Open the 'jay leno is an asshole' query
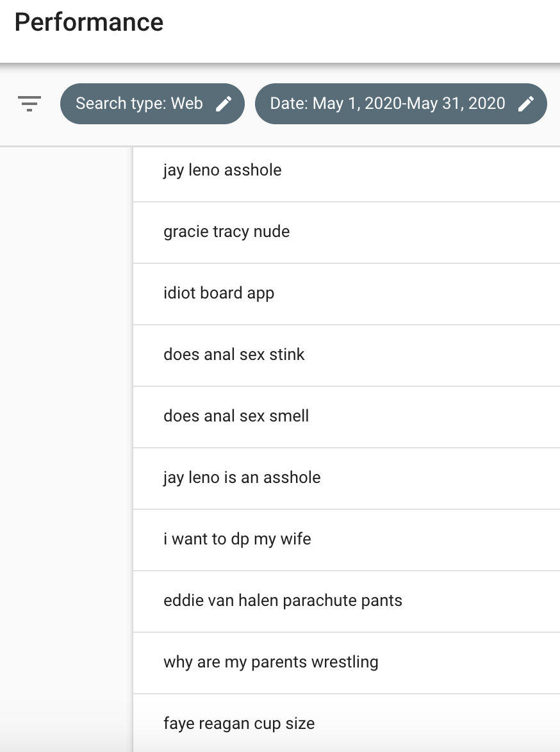Image resolution: width=560 pixels, height=752 pixels. point(242,478)
